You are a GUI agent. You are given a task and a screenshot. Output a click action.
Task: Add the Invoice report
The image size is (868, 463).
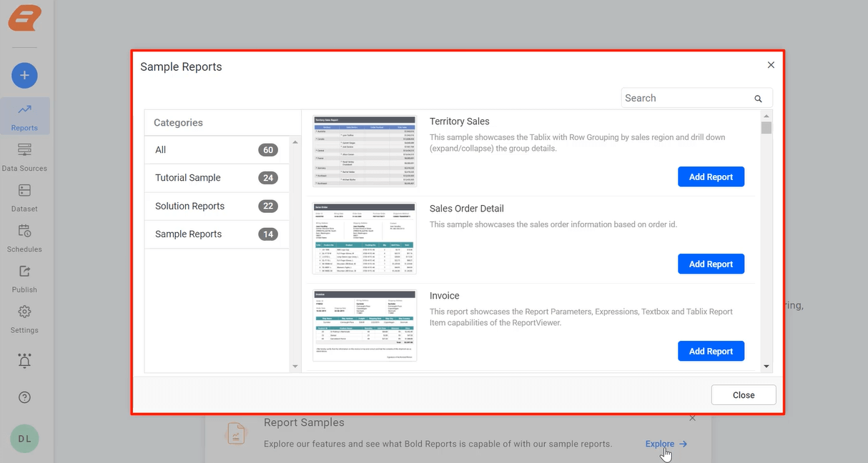tap(711, 352)
